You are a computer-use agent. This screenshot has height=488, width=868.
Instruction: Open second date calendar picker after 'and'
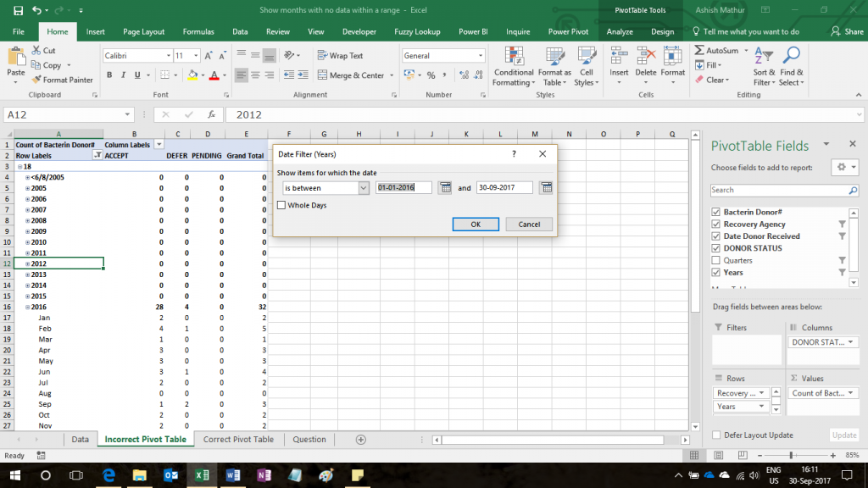point(546,187)
